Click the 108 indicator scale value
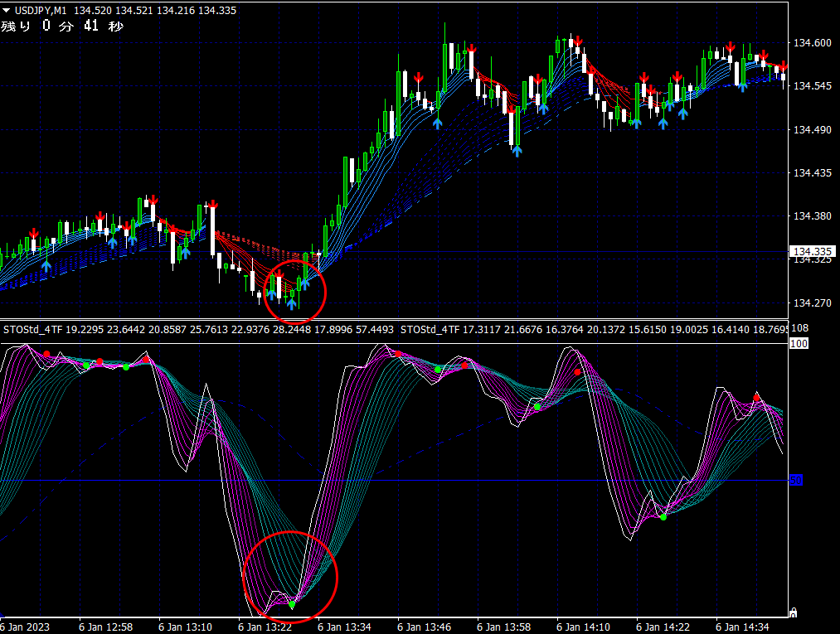The image size is (840, 634). [x=800, y=327]
